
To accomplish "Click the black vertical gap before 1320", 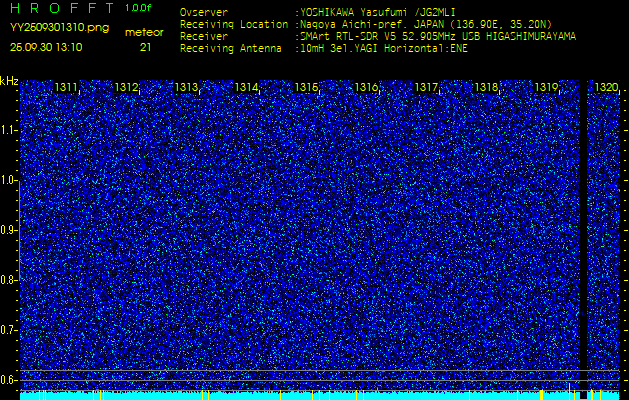I will coord(584,230).
